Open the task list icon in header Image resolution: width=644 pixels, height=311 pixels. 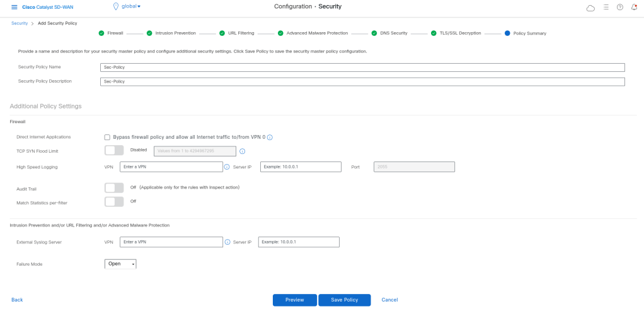[x=606, y=7]
